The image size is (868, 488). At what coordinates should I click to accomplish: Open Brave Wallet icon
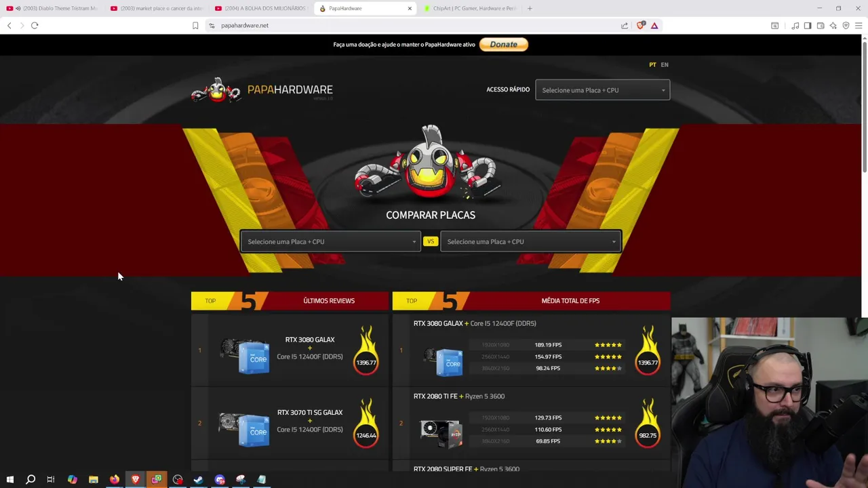[x=821, y=25]
